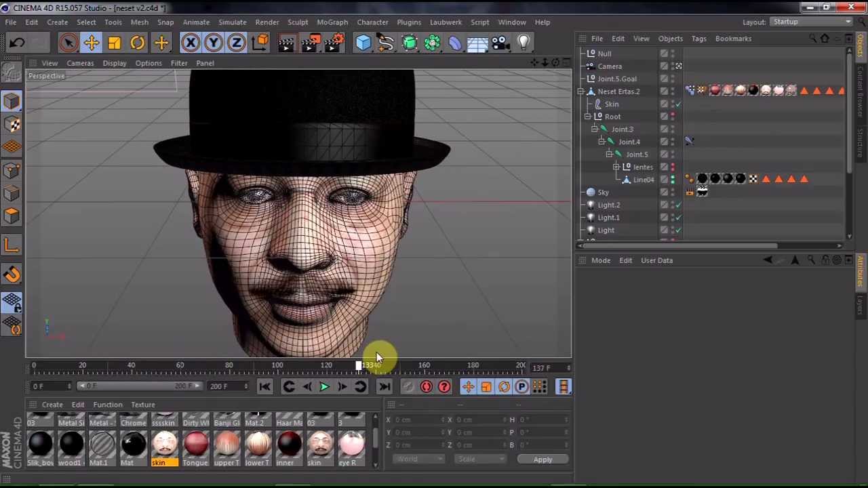Image resolution: width=868 pixels, height=488 pixels.
Task: Open the Simulate menu
Action: 232,22
